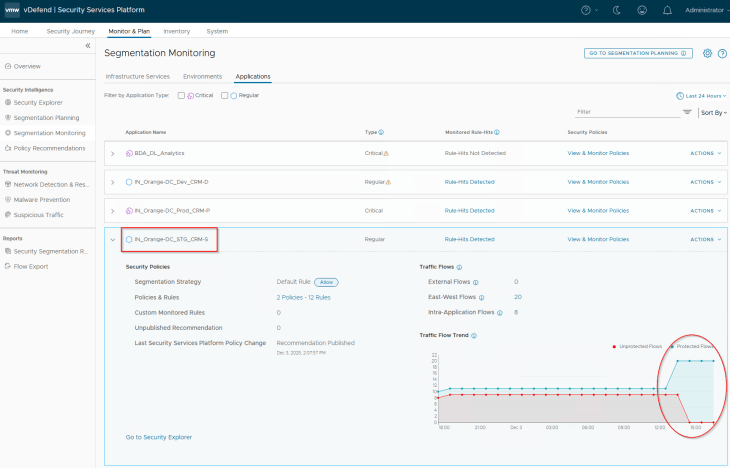730x468 pixels.
Task: Open the Go to Security Explorer link
Action: coord(158,437)
